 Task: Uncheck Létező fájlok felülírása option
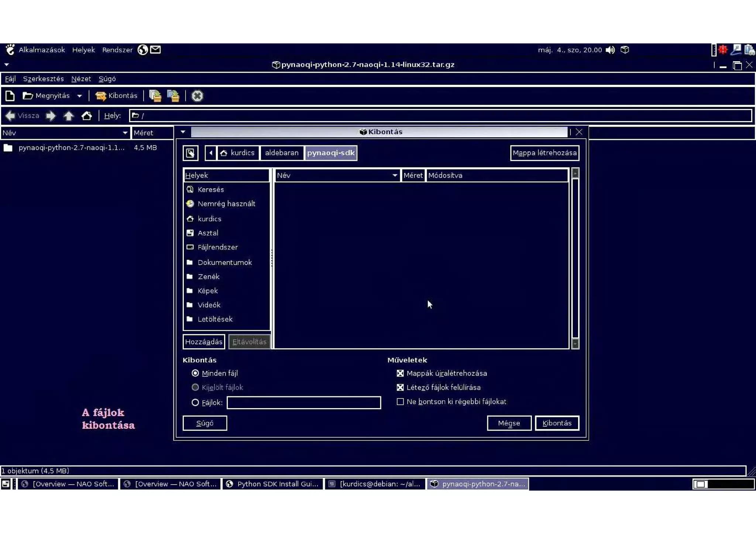[x=400, y=387]
